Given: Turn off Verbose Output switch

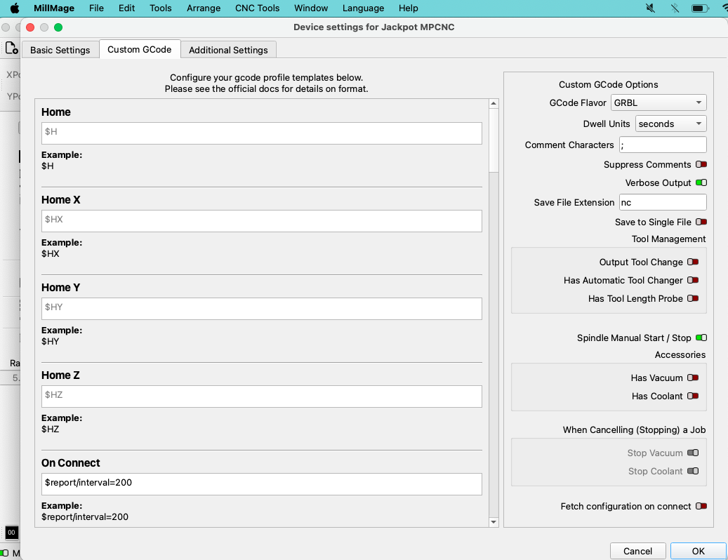Looking at the screenshot, I should (x=701, y=183).
